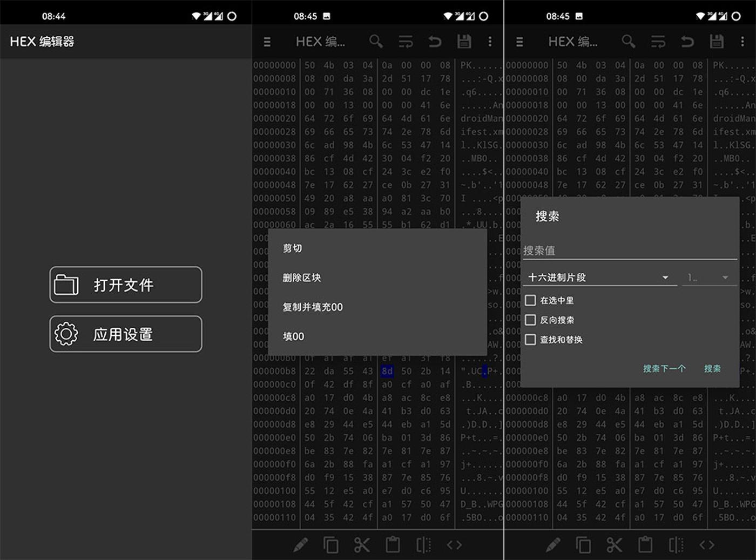The image size is (756, 560).
Task: Toggle the 反向搜索 checkbox
Action: point(530,320)
